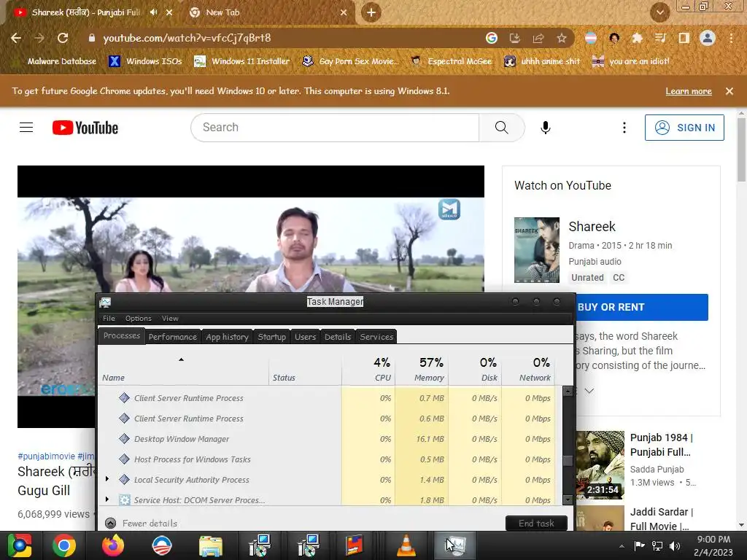Click the End task button
Image resolution: width=747 pixels, height=560 pixels.
click(x=536, y=524)
